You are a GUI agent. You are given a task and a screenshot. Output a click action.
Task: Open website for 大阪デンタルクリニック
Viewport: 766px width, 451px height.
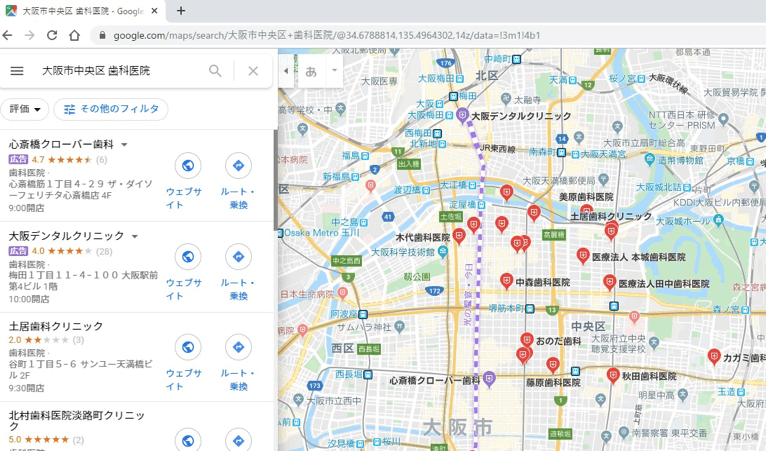coord(187,257)
